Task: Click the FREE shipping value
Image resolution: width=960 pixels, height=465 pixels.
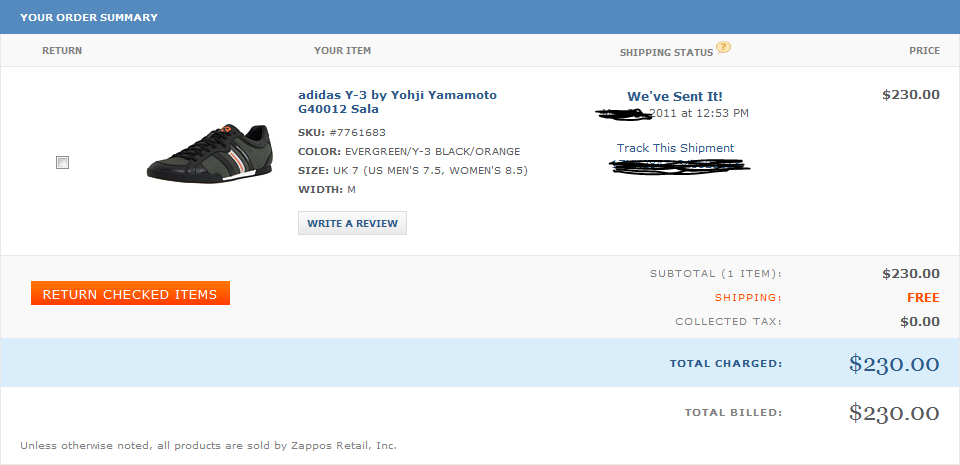Action: point(923,297)
